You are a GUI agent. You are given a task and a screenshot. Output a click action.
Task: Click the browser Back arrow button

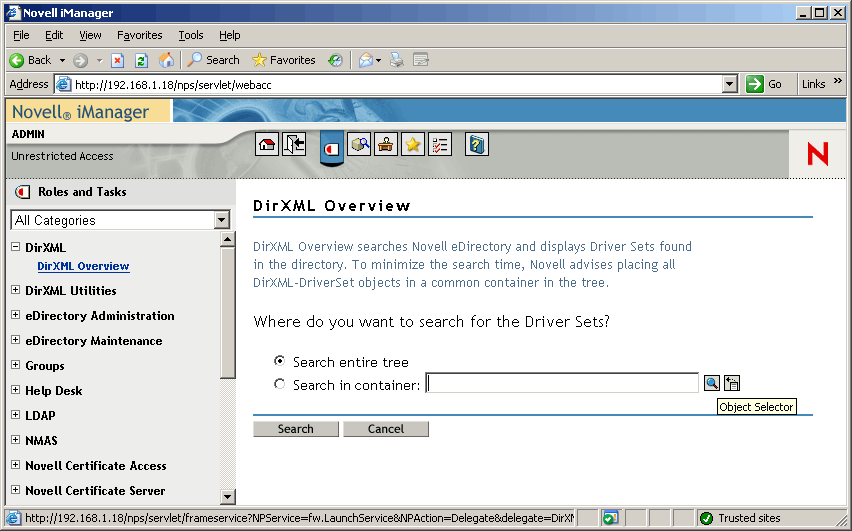31,60
